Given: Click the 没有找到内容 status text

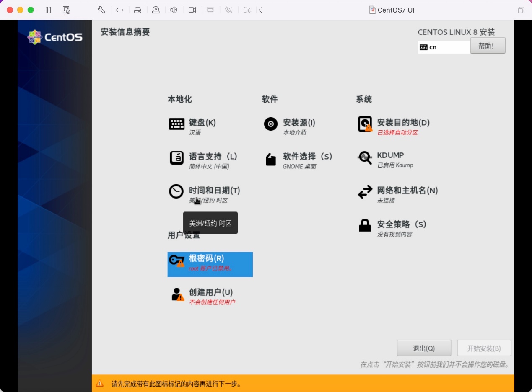Looking at the screenshot, I should pos(394,235).
